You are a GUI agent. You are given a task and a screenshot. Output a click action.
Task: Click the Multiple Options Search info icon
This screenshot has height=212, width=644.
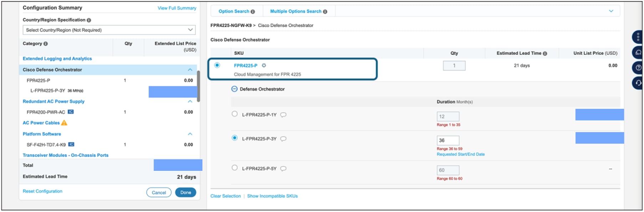(325, 12)
